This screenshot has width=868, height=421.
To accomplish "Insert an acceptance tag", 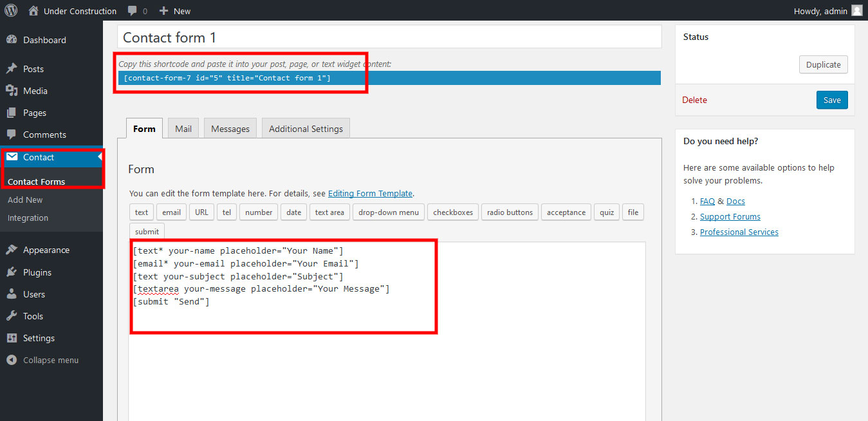I will pyautogui.click(x=566, y=212).
